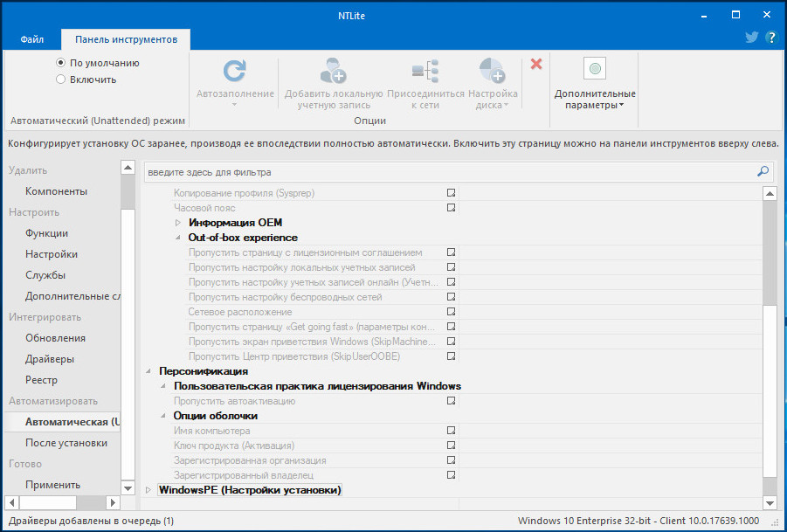Open Настройки page in sidebar
Image resolution: width=787 pixels, height=532 pixels.
(x=52, y=254)
